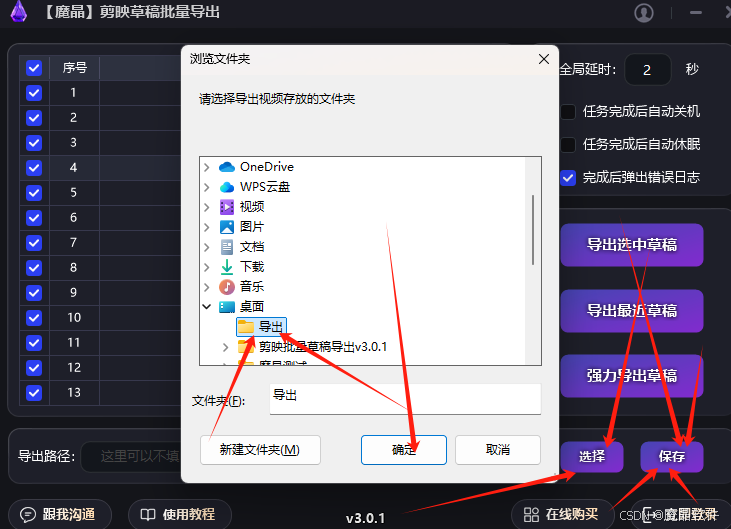
Task: Click the WPS云盘 cloud icon
Action: (227, 187)
